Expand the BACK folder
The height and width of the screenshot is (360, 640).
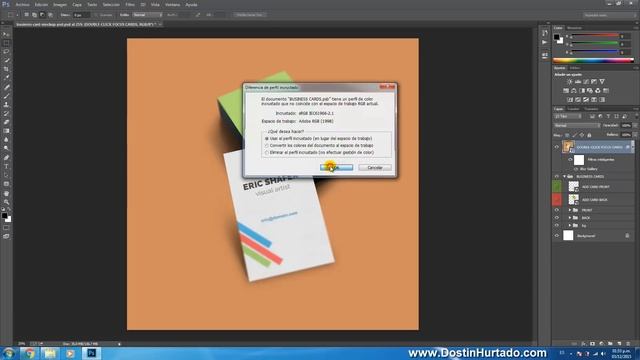coord(570,218)
